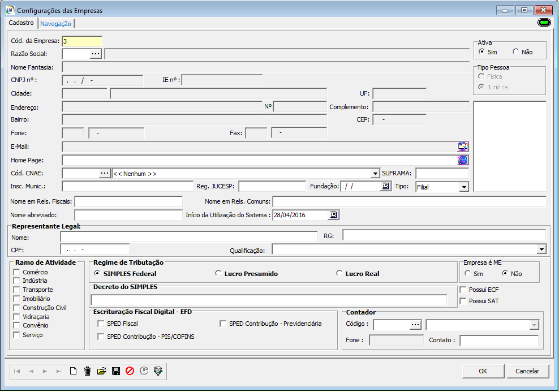Focus the Nome em Rels. Comuns field
Viewport: 559px width, 392px height.
[409, 201]
